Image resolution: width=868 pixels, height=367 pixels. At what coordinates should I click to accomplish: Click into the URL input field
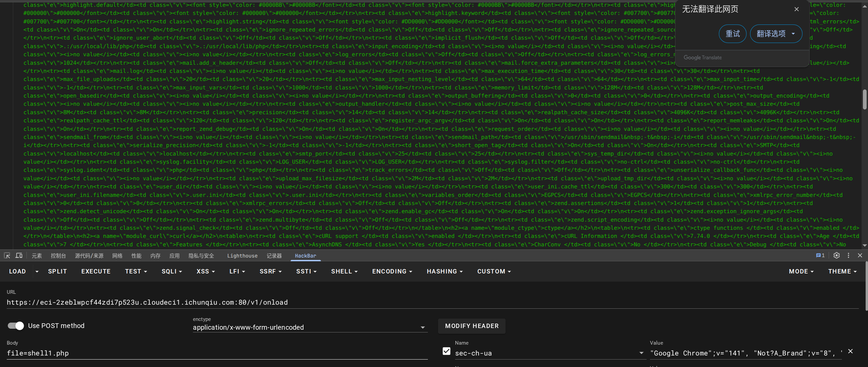[431, 302]
